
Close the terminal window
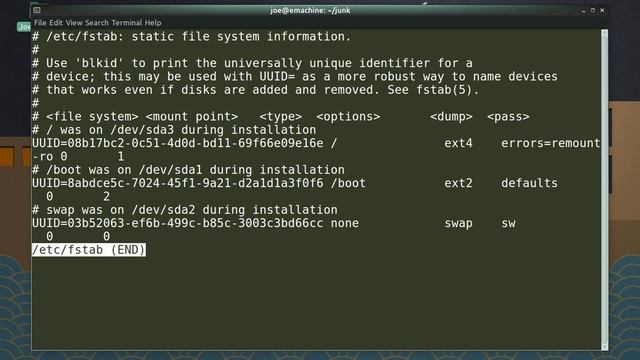click(x=602, y=10)
